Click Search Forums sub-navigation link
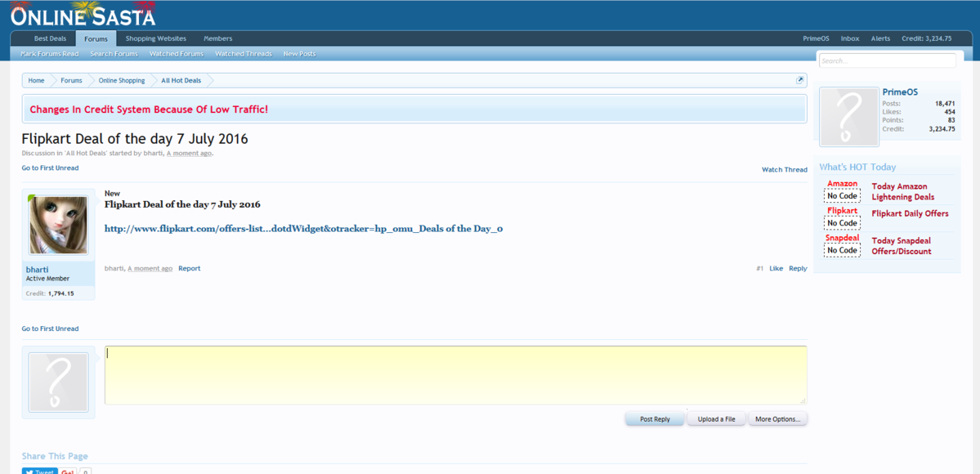Viewport: 980px width, 474px height. pos(114,54)
